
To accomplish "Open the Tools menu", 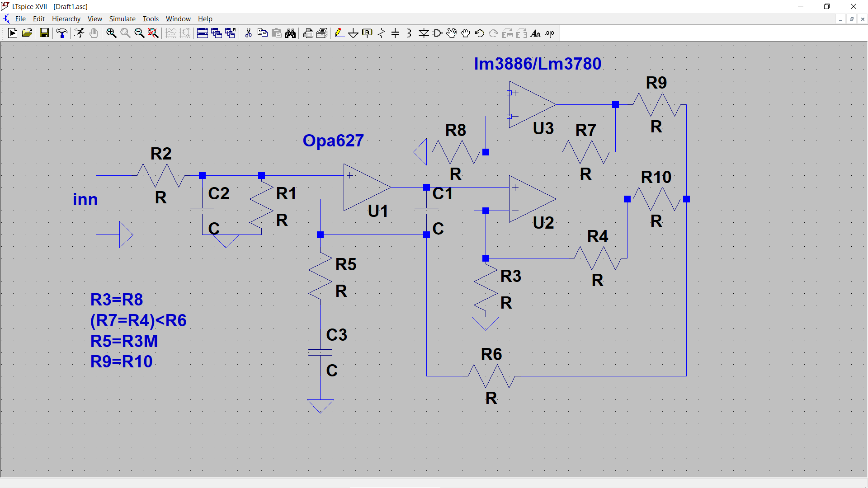I will (x=151, y=19).
